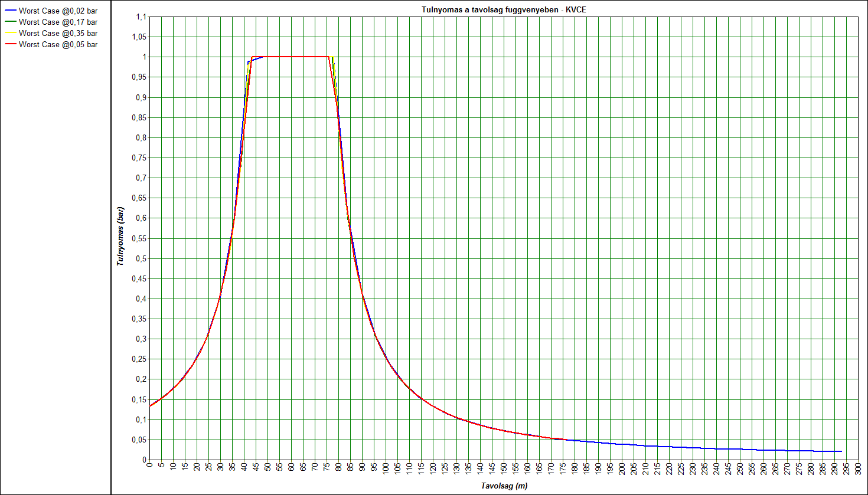The height and width of the screenshot is (495, 868).
Task: Click x-axis label 50
Action: [268, 467]
